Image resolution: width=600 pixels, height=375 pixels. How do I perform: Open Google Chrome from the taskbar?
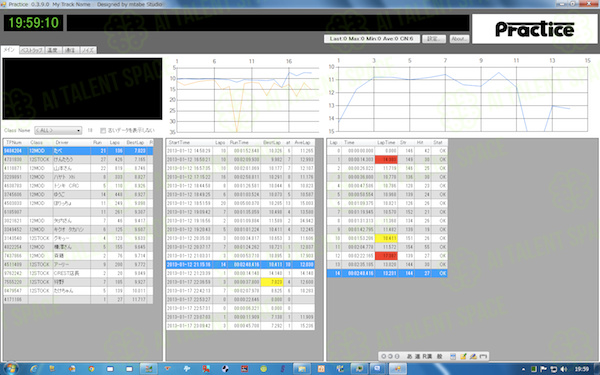[x=91, y=369]
